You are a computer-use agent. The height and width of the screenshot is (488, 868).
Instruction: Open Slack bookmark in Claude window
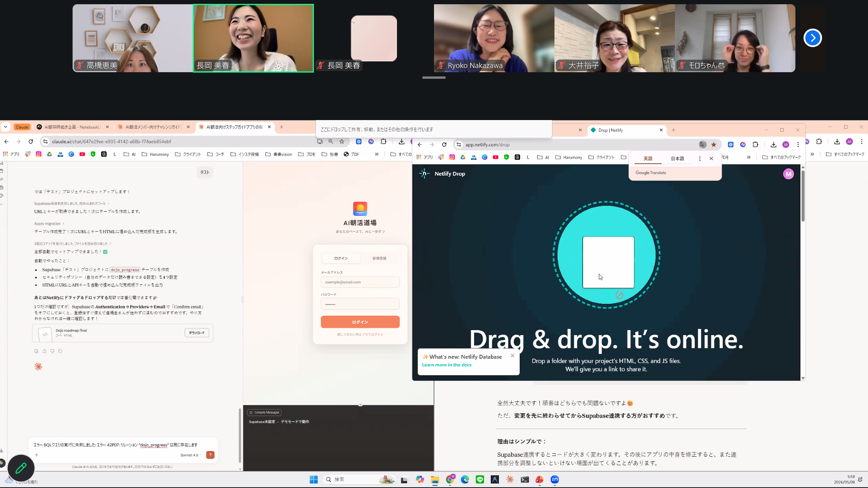(x=28, y=154)
